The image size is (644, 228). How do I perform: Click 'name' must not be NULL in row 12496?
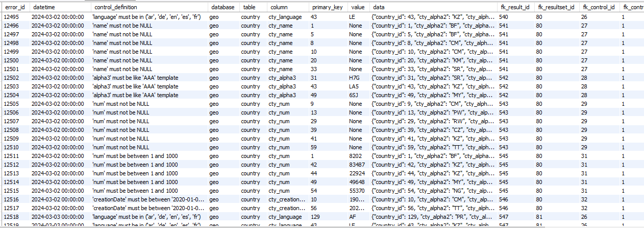click(x=122, y=26)
